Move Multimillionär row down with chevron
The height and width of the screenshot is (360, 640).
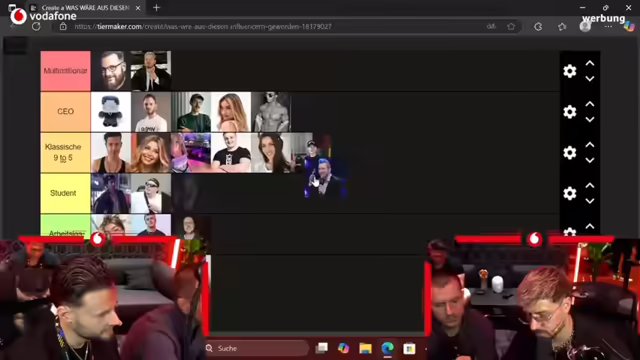pyautogui.click(x=590, y=78)
